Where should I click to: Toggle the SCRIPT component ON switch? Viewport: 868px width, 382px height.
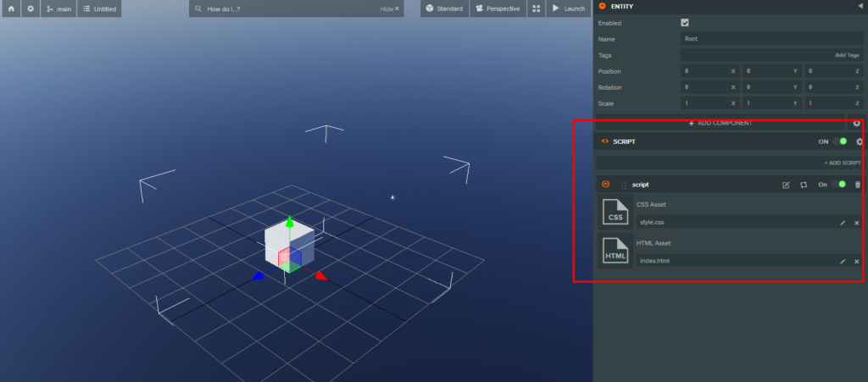[x=839, y=141]
